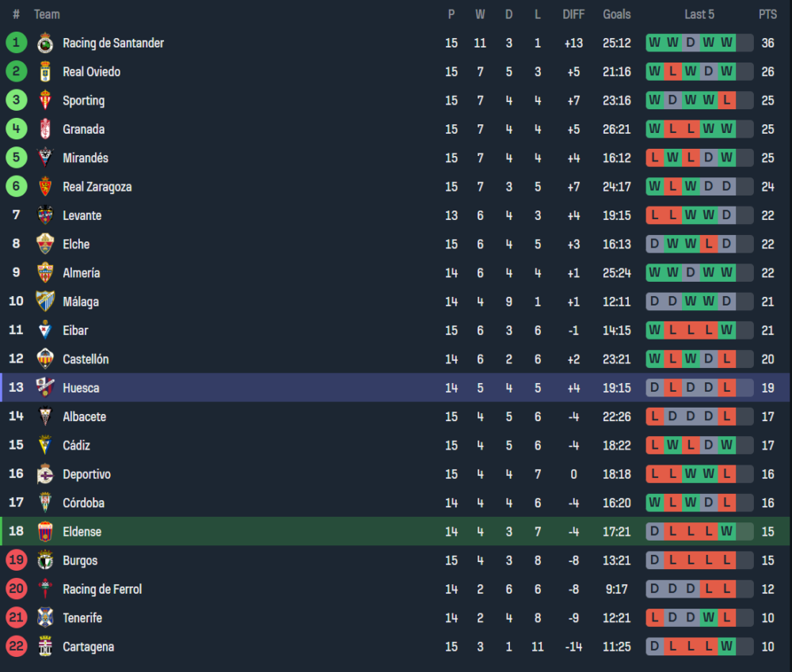
Task: Click the Granada team badge
Action: click(x=45, y=129)
